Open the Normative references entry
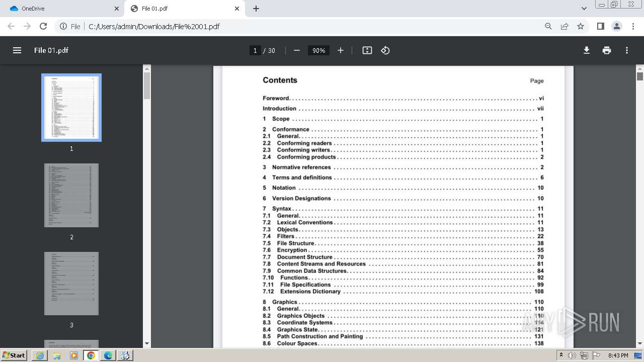This screenshot has height=362, width=644. point(403,167)
